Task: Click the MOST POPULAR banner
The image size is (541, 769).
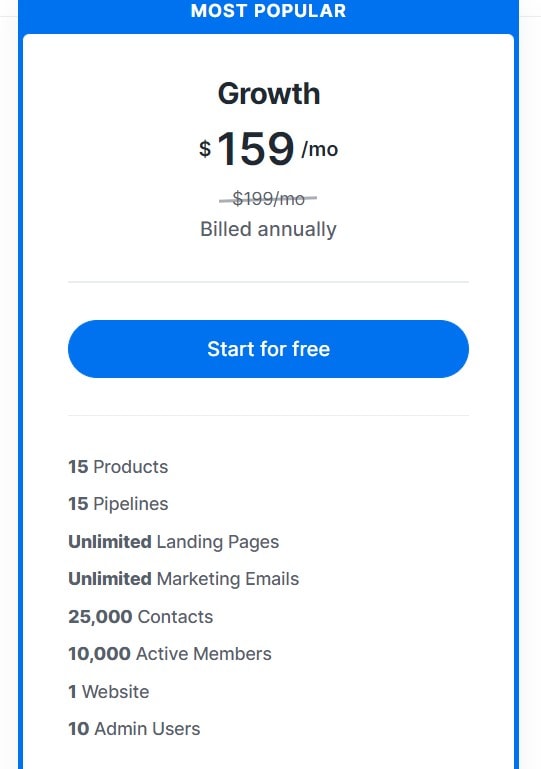Action: coord(268,11)
